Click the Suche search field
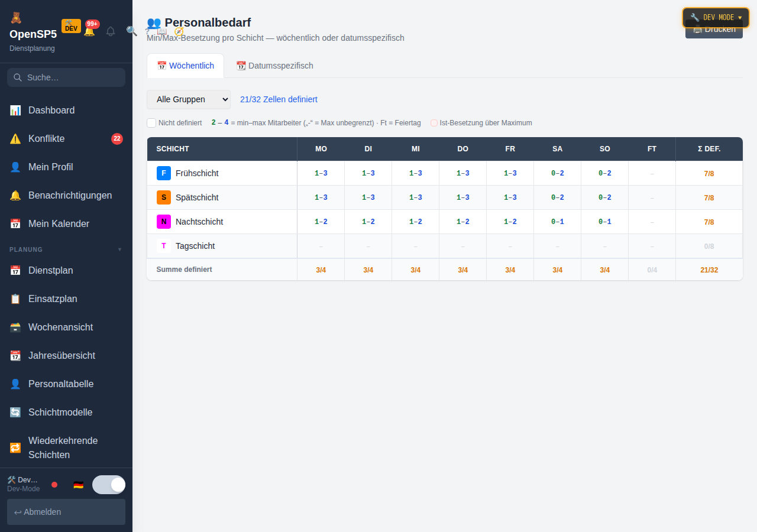 (66, 77)
